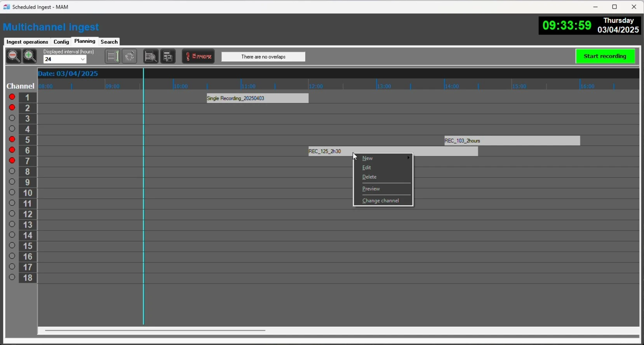Open the red Errors panel button
Image resolution: width=644 pixels, height=345 pixels.
tap(198, 56)
